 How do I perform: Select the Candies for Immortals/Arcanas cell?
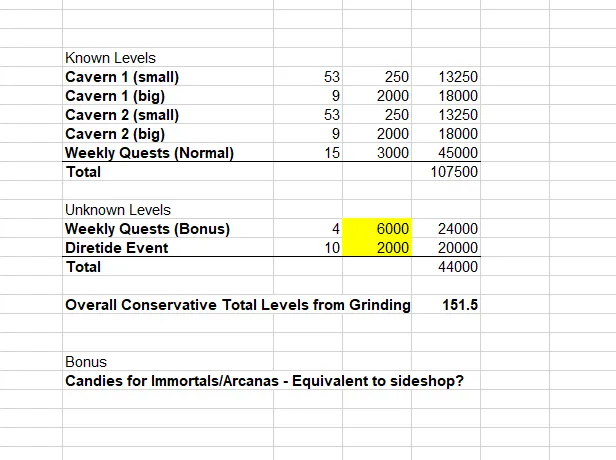coord(264,381)
